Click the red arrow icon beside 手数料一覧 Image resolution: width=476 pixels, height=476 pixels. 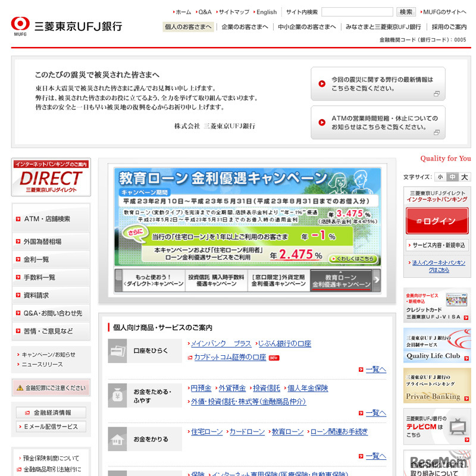point(18,277)
